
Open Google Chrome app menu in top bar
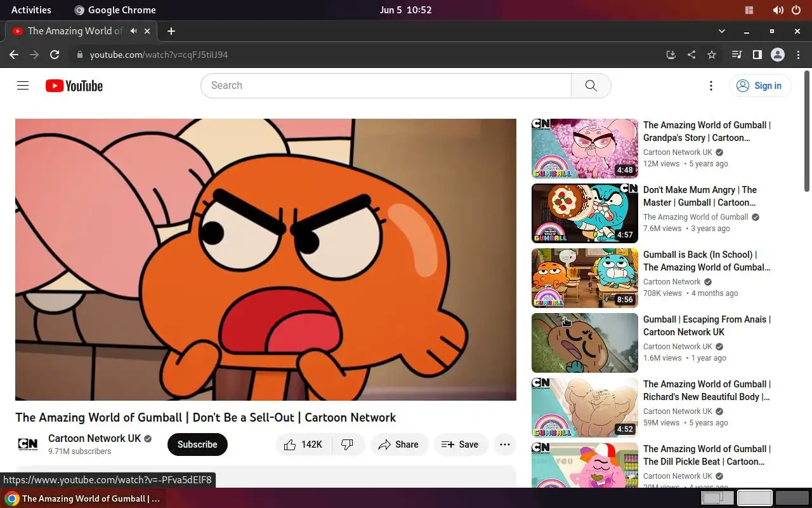click(x=115, y=10)
